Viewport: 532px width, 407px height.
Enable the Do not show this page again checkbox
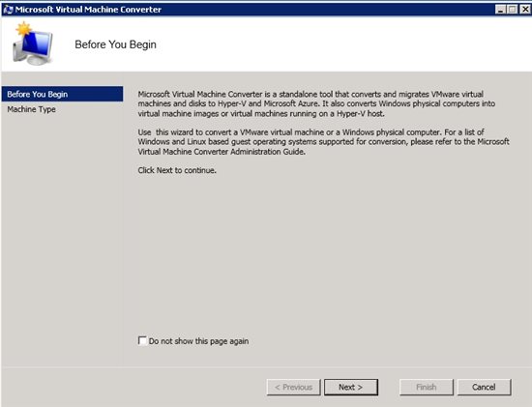click(x=142, y=340)
